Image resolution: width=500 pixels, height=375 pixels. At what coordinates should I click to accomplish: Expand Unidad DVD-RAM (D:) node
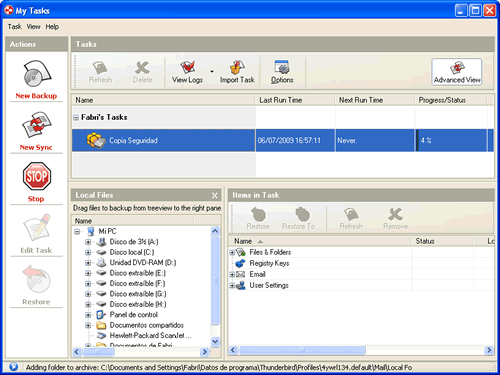[88, 263]
